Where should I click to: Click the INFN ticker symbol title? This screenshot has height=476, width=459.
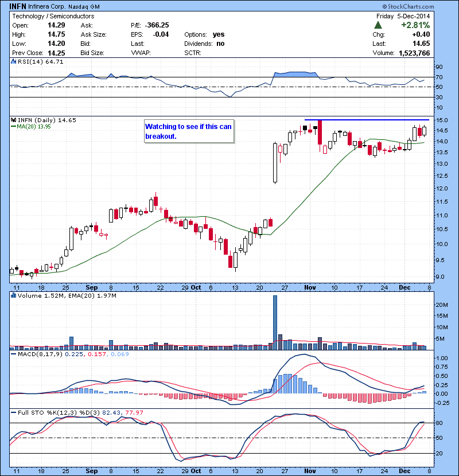tap(18, 6)
